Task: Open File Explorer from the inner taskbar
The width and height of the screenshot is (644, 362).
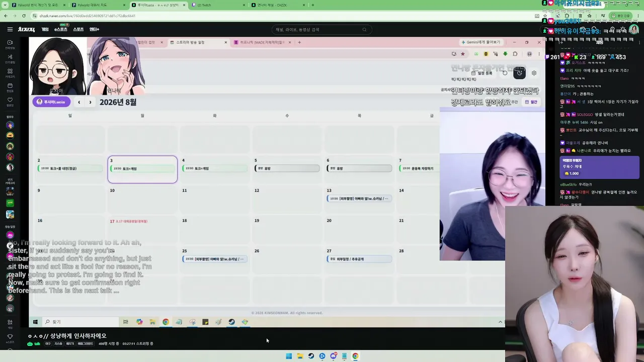Action: pyautogui.click(x=152, y=322)
